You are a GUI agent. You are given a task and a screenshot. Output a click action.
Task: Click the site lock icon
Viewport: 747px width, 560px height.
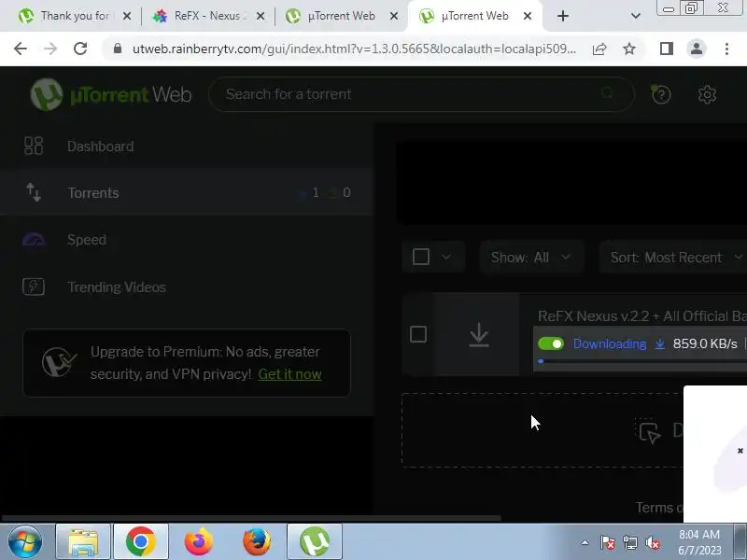(118, 49)
